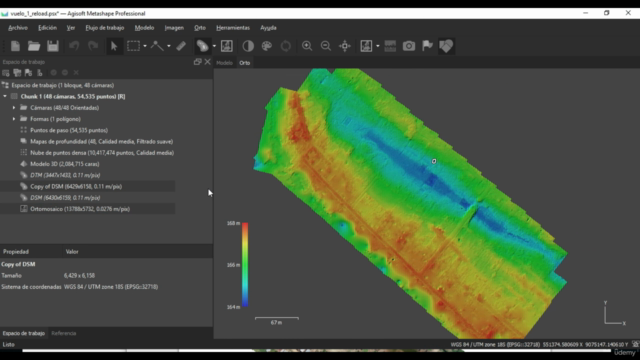Open the Herramientas menu
Image resolution: width=640 pixels, height=360 pixels.
click(x=233, y=28)
